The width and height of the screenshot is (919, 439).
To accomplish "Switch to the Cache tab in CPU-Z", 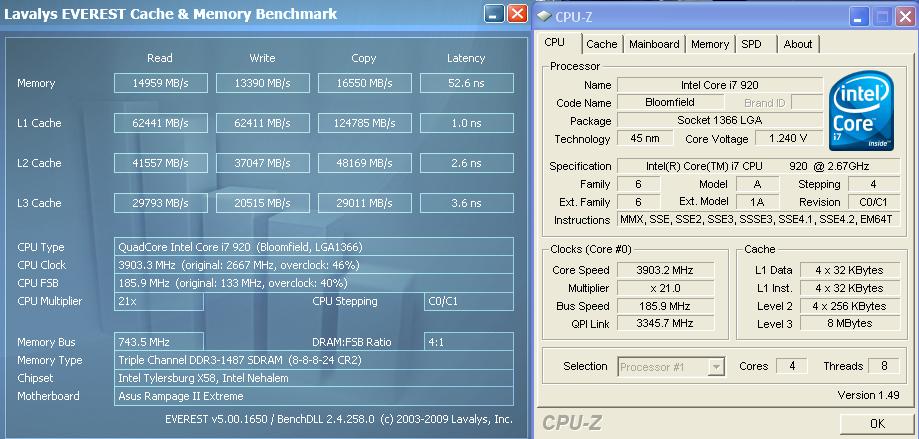I will [x=601, y=44].
